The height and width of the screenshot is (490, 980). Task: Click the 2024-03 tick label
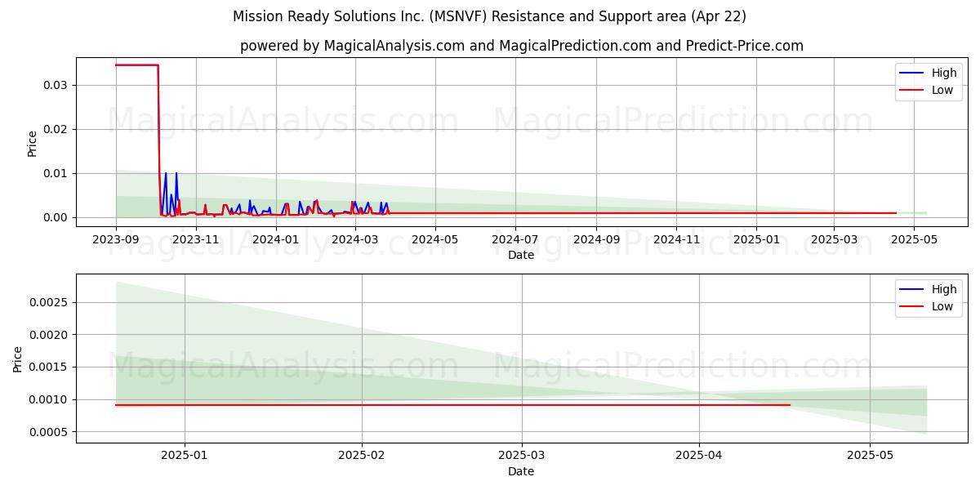pyautogui.click(x=354, y=239)
